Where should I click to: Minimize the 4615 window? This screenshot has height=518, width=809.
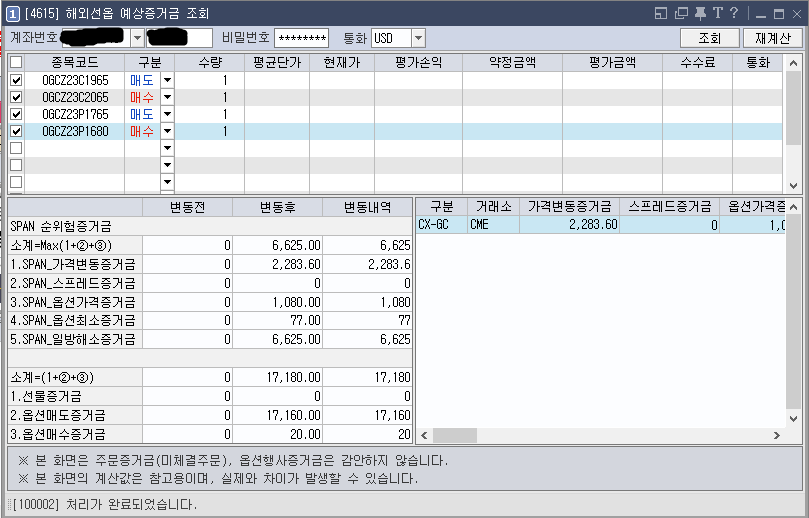[x=757, y=13]
